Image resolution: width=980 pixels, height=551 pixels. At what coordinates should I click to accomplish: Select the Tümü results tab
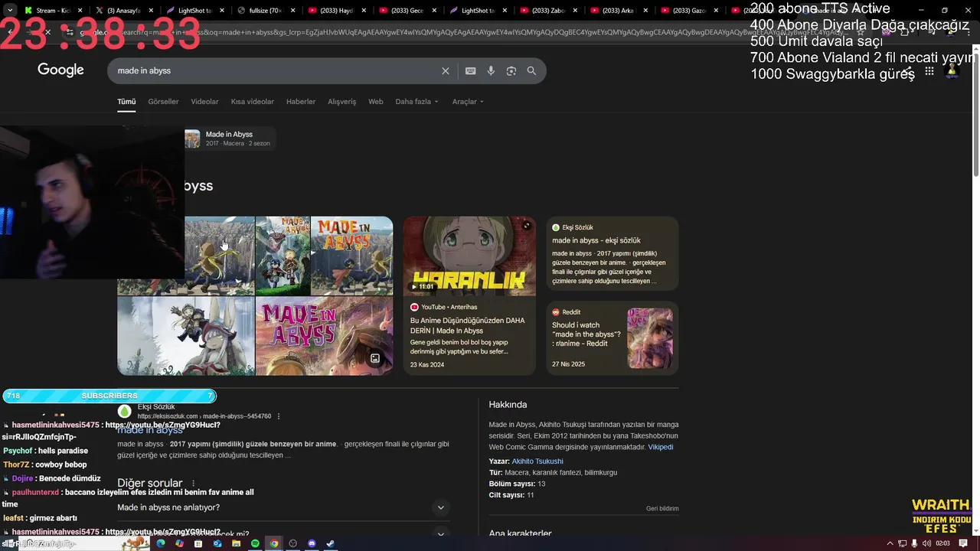tap(126, 102)
